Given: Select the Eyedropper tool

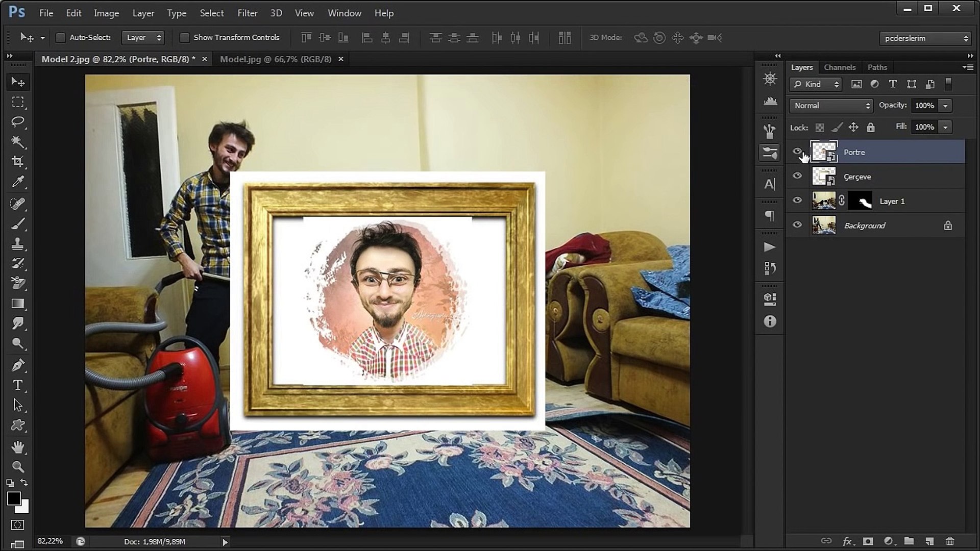Looking at the screenshot, I should point(18,182).
